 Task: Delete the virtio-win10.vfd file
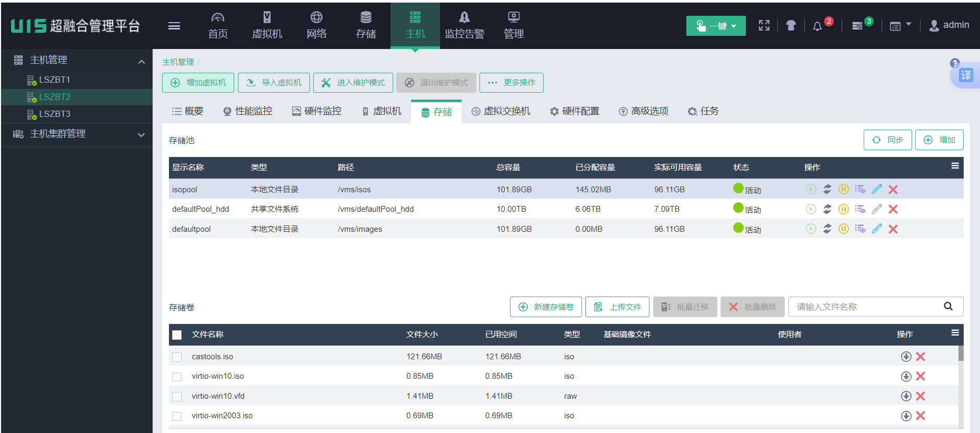pos(921,396)
